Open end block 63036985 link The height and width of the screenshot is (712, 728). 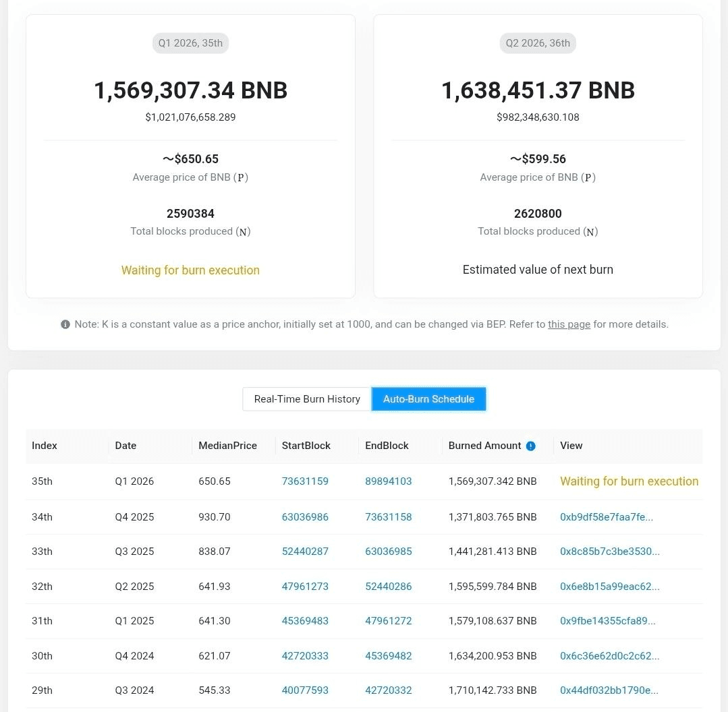click(x=388, y=552)
